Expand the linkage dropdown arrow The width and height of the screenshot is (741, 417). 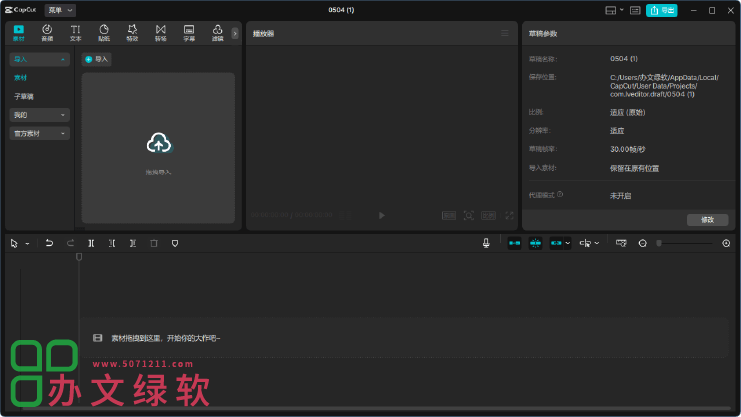pyautogui.click(x=568, y=243)
